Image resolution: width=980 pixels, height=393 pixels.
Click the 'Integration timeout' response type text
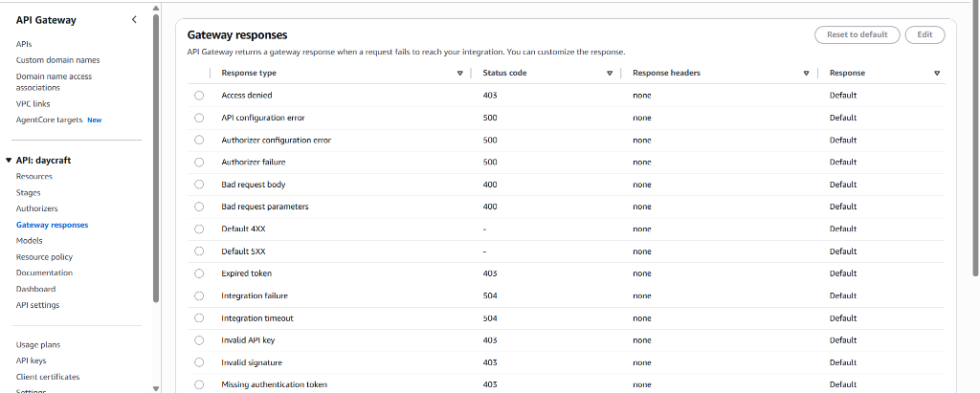(x=257, y=318)
